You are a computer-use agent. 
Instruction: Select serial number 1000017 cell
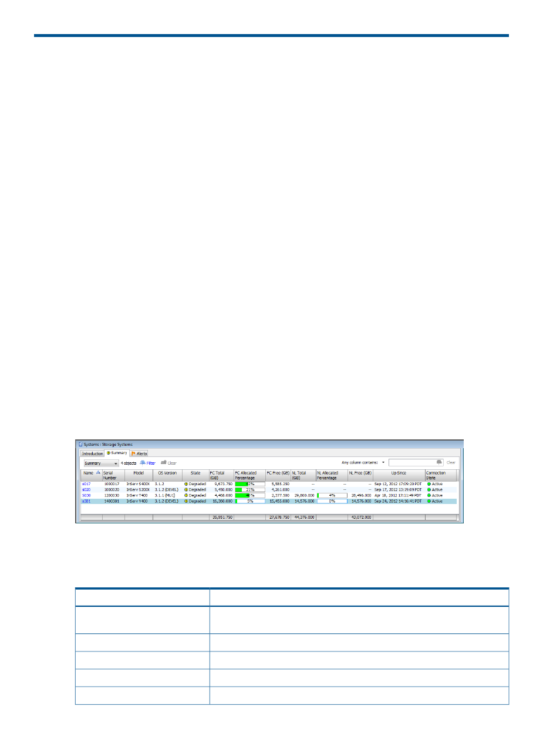pos(112,484)
